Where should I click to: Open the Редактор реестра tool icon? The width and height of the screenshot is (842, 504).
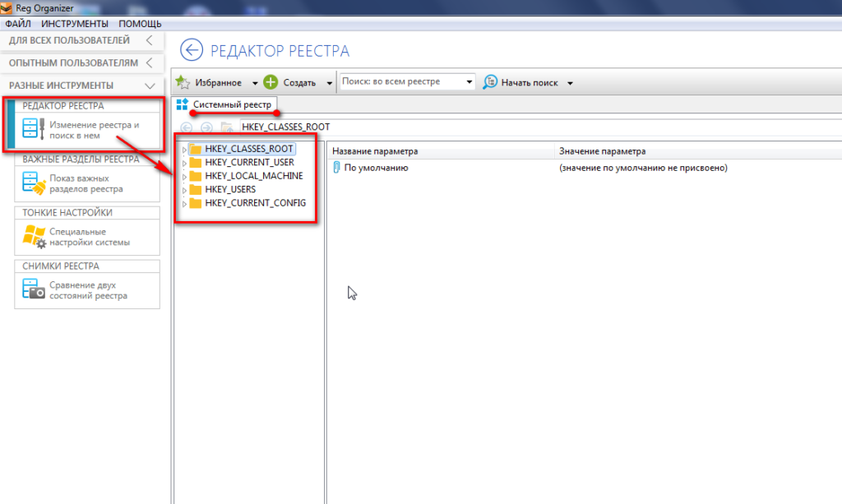click(32, 130)
